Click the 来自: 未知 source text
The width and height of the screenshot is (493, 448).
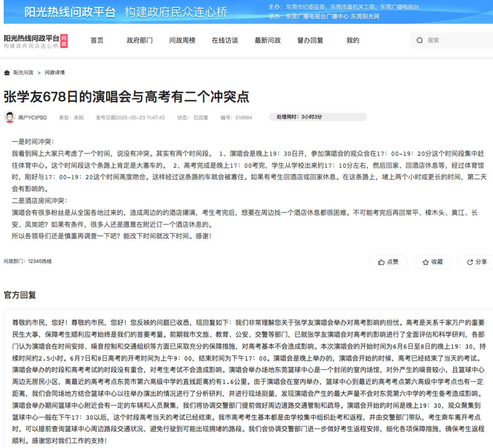pyautogui.click(x=71, y=118)
